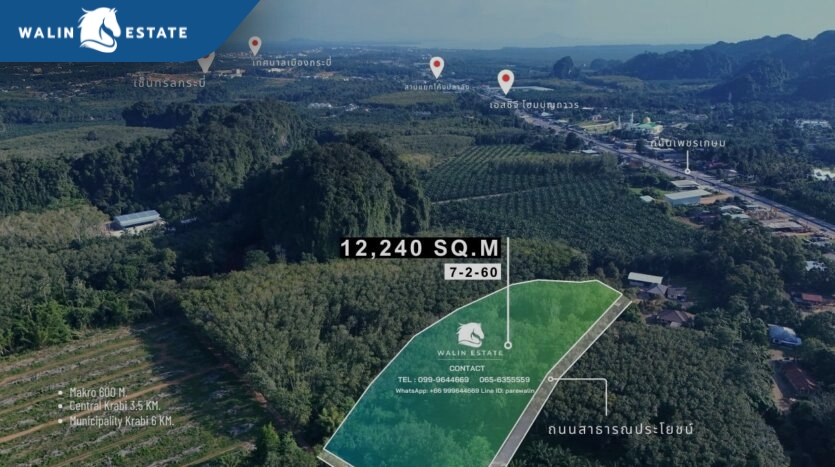The image size is (835, 467).
Task: Click the leftmost faded map pin marker
Action: tap(206, 62)
